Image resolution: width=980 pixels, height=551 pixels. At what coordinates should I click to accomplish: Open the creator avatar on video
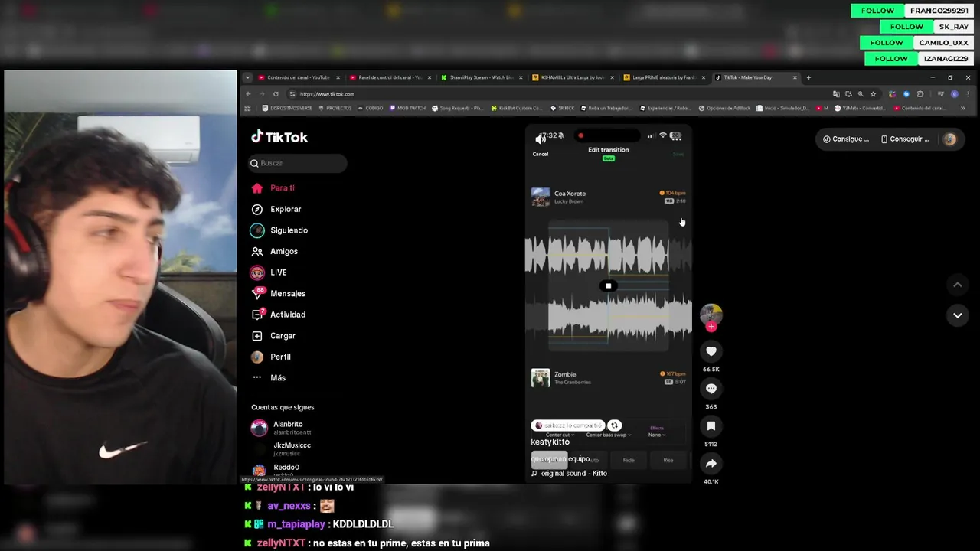[x=711, y=314]
